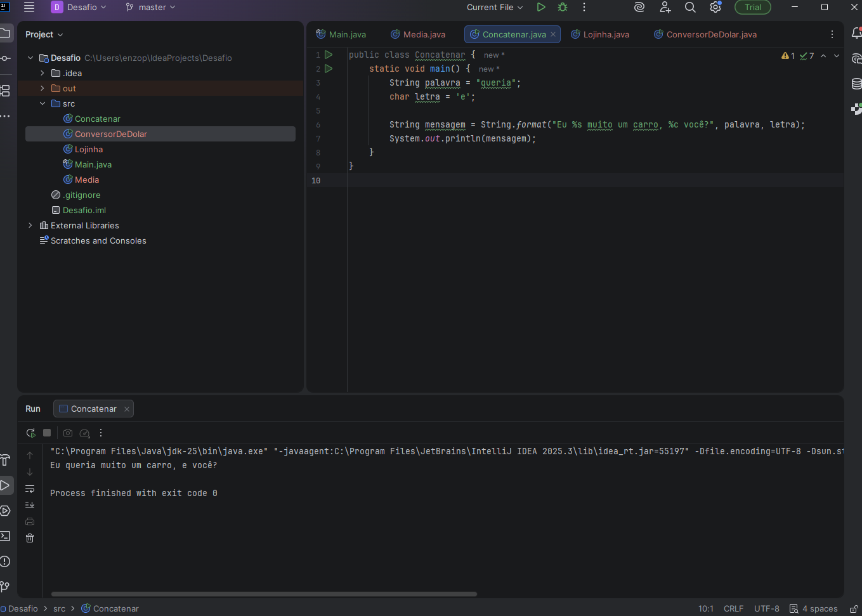This screenshot has width=862, height=616.
Task: Run the current file with the green play icon
Action: pos(541,8)
